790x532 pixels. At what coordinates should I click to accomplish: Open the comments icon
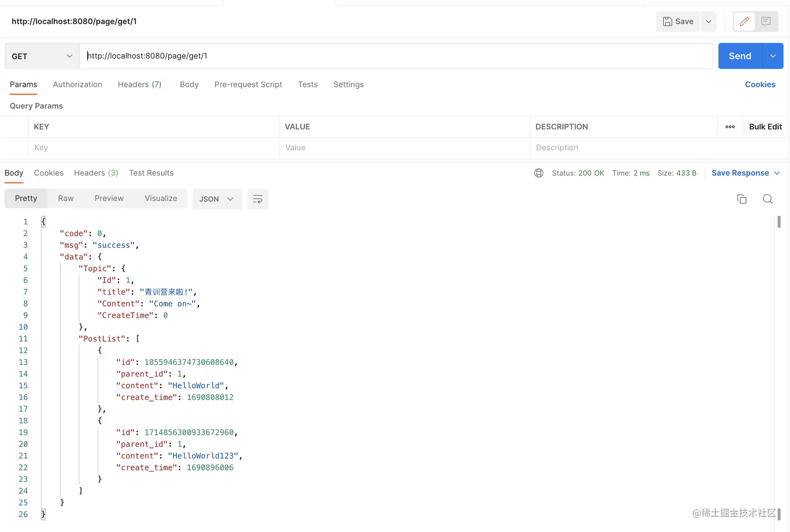(766, 21)
